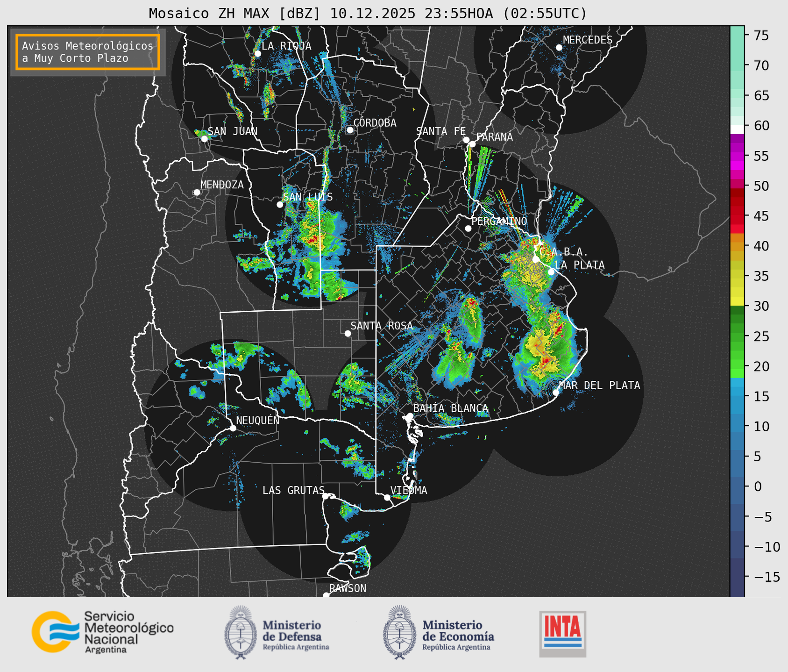This screenshot has height=672, width=788.
Task: Click the white dot marking Mercedes
Action: pyautogui.click(x=559, y=48)
